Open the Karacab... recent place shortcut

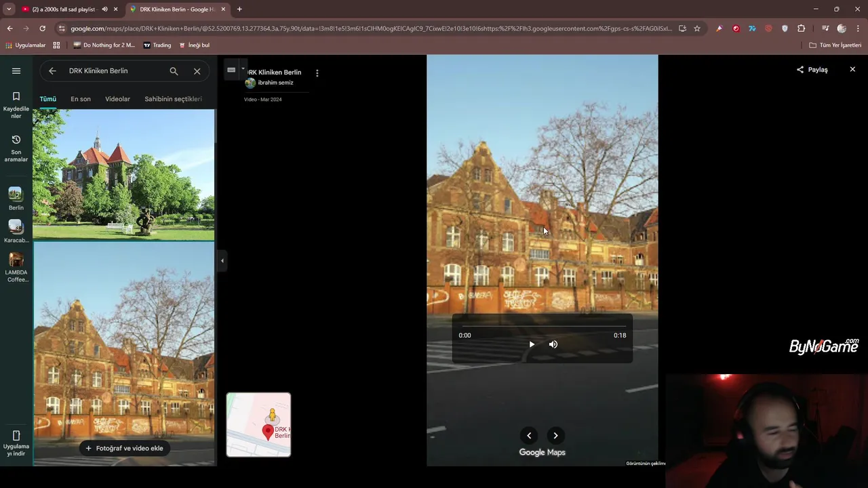click(16, 231)
